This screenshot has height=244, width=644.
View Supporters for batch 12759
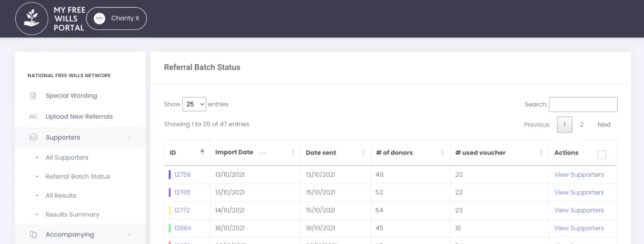click(579, 174)
